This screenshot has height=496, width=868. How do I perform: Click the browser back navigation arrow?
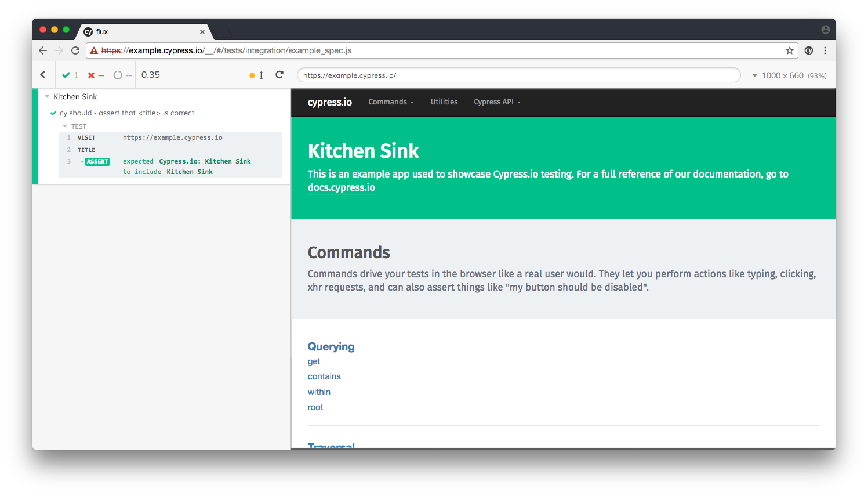pyautogui.click(x=43, y=50)
